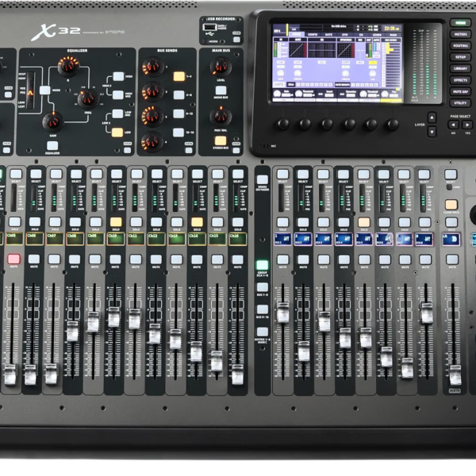Viewport: 476px width, 476px height.
Task: Click Page Select left arrow (NO)
Action: coord(453,125)
